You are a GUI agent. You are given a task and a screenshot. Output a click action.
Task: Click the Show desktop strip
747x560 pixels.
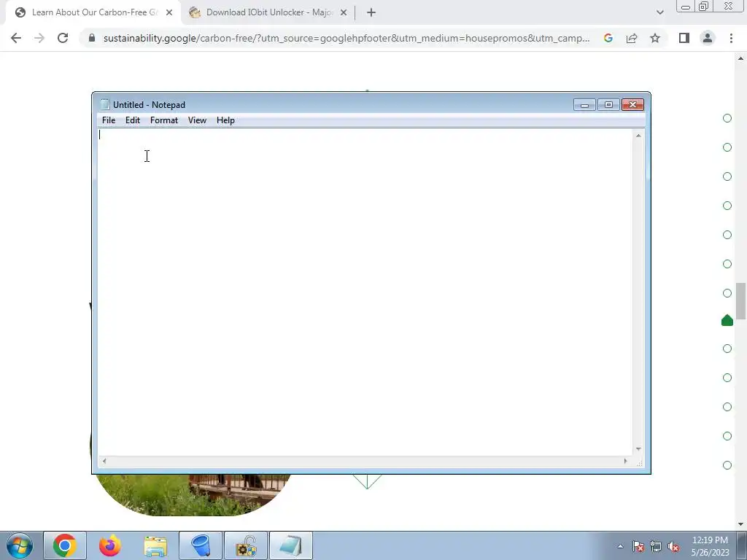(742, 545)
